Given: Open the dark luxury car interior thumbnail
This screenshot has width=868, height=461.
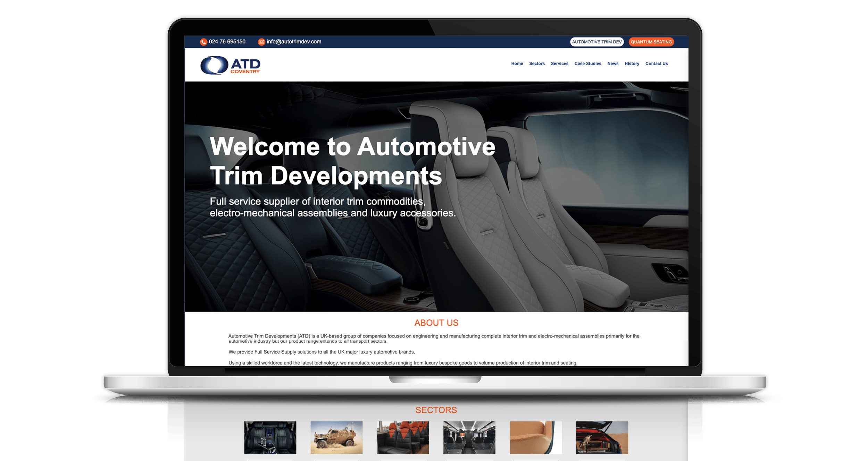Looking at the screenshot, I should 270,438.
